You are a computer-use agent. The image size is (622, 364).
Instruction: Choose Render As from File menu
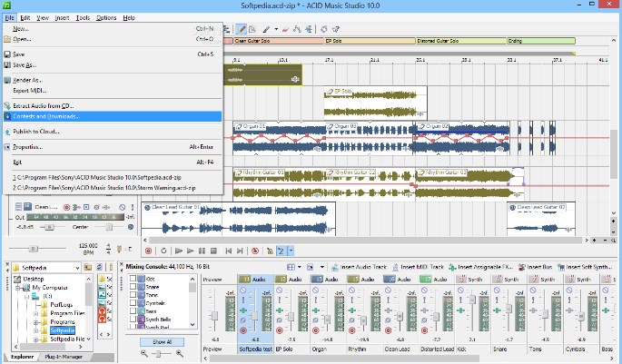coord(113,80)
